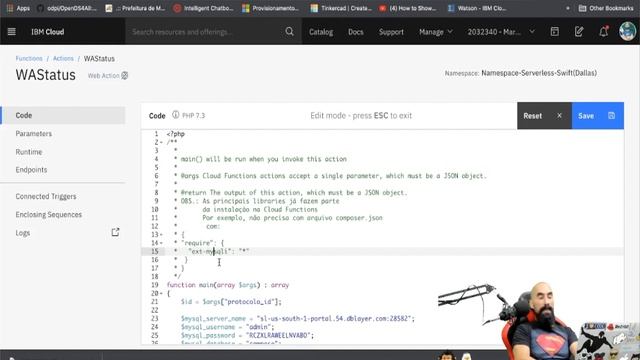Image resolution: width=640 pixels, height=360 pixels.
Task: Open the Endpoints section
Action: pyautogui.click(x=31, y=169)
